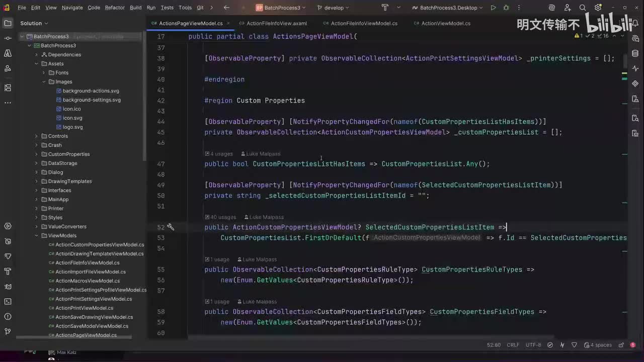
Task: Click the Solution panel horizontal scrollbar
Action: (74, 337)
